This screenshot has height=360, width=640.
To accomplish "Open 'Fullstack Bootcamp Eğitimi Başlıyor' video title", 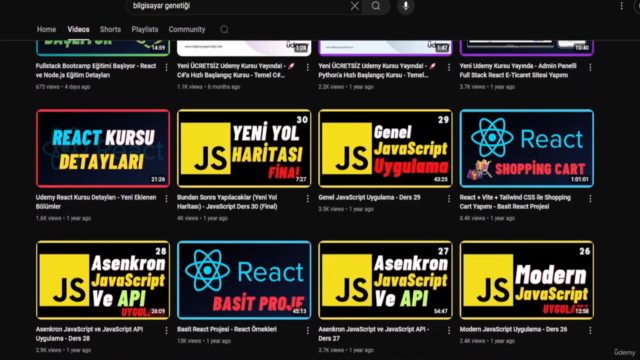I will tap(96, 70).
